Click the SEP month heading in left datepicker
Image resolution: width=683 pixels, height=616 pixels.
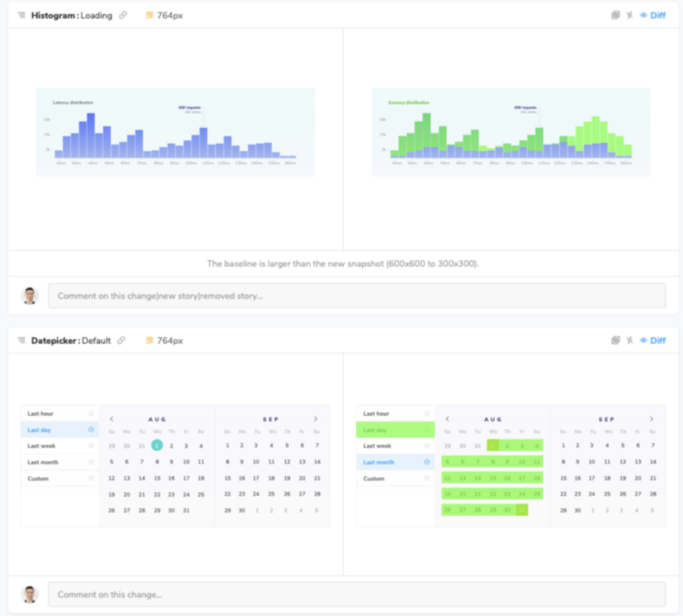point(271,419)
